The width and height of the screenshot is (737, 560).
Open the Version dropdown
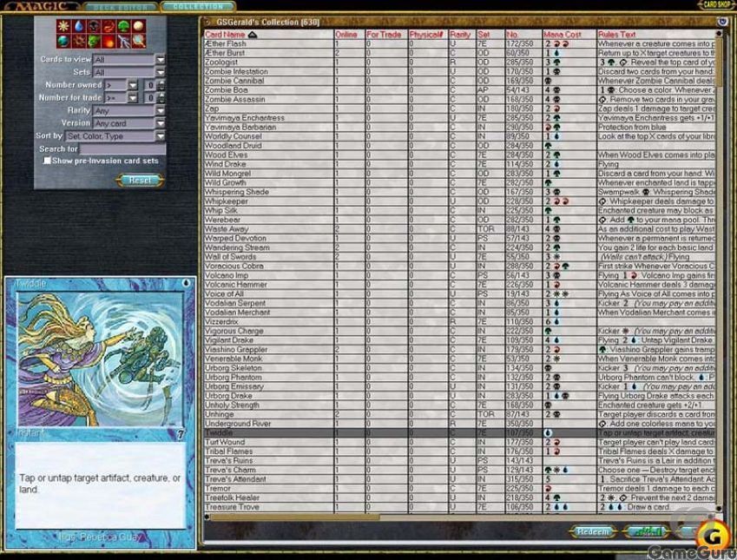161,123
